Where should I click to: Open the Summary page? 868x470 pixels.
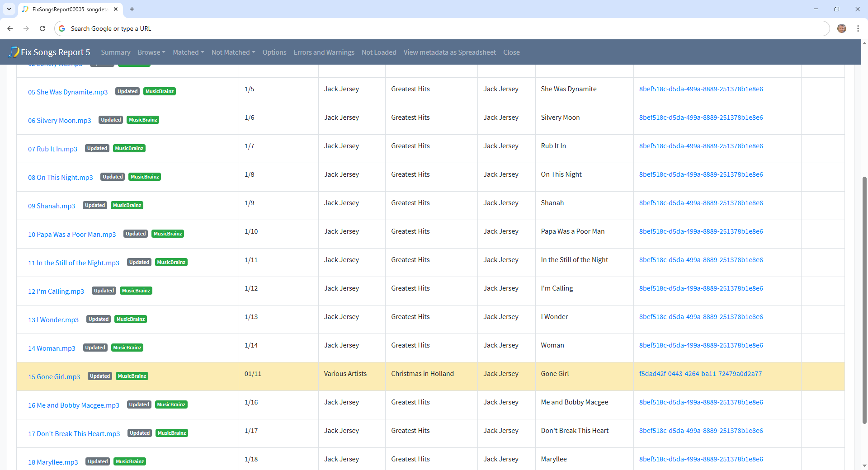[x=115, y=52]
